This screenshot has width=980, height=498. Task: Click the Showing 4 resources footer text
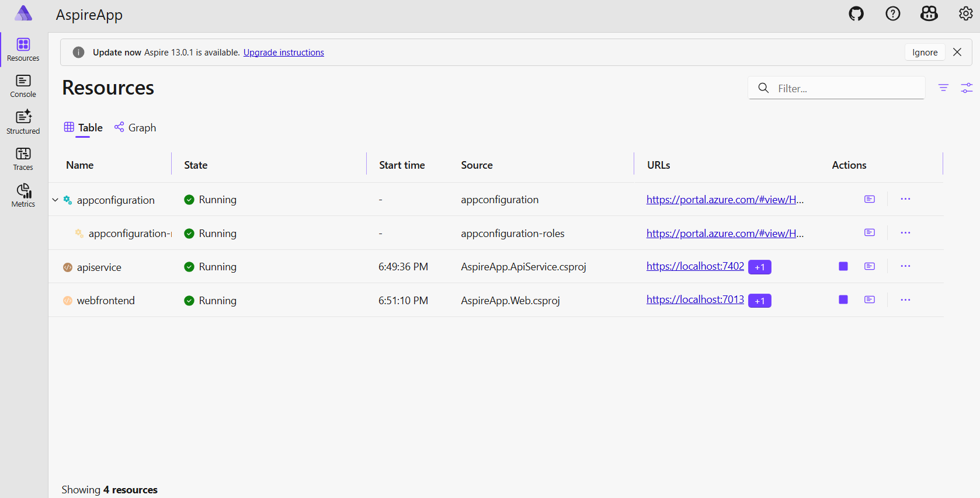pyautogui.click(x=109, y=490)
